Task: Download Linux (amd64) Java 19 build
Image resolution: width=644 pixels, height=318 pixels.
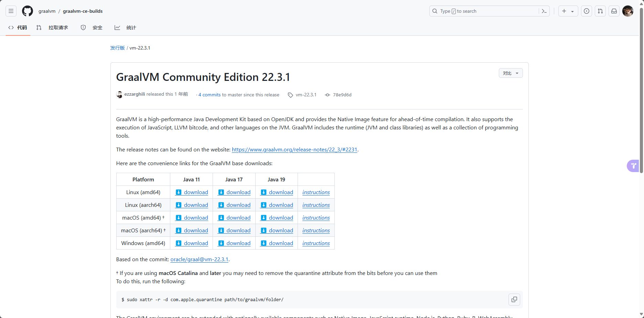Action: 277,192
